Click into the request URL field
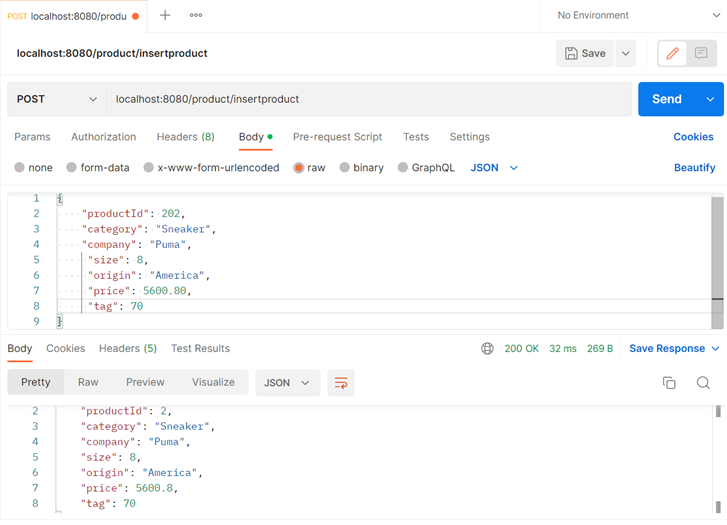This screenshot has width=727, height=525. pos(369,99)
